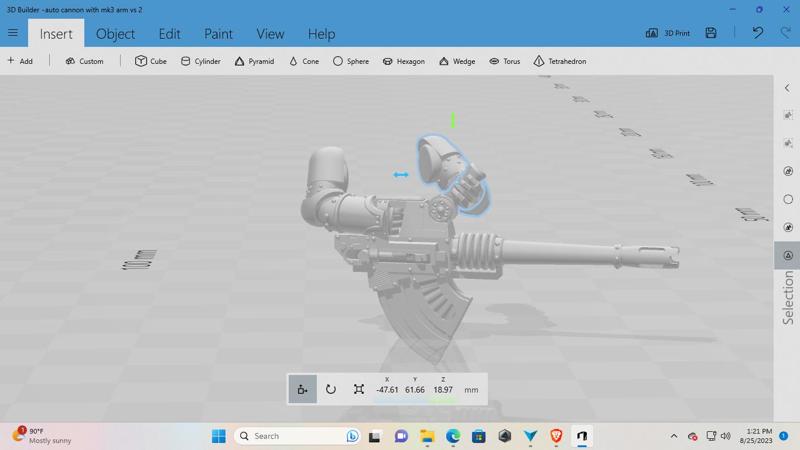The width and height of the screenshot is (800, 450).
Task: Insert a Cylinder
Action: pyautogui.click(x=201, y=61)
